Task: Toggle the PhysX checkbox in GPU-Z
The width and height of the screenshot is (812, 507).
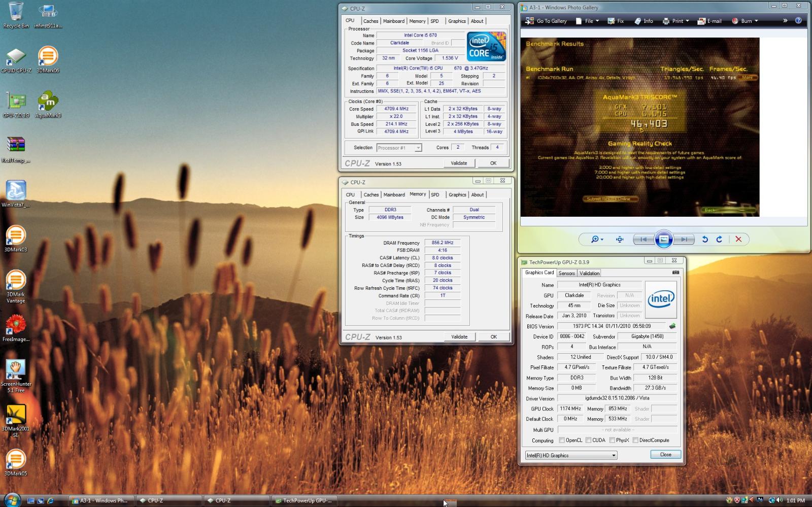Action: pos(612,441)
